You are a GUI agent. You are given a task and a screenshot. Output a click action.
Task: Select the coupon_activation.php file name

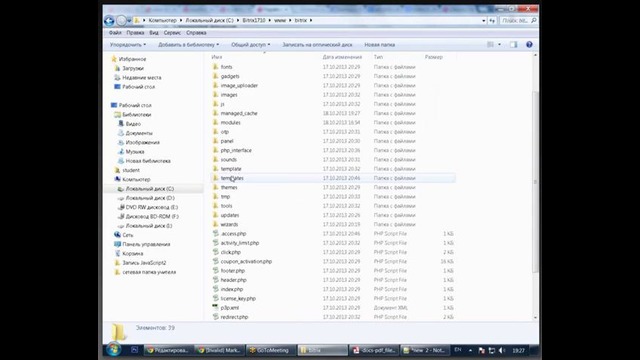[246, 261]
